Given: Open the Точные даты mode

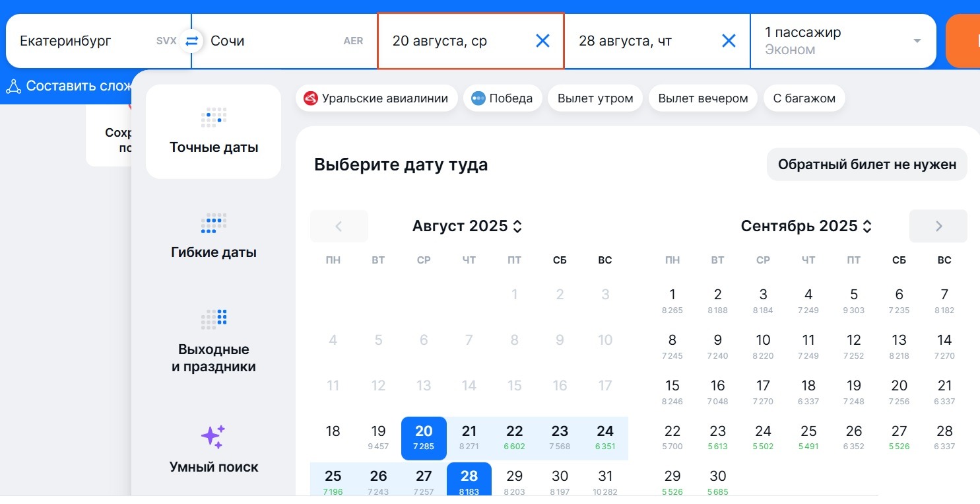Looking at the screenshot, I should point(213,131).
